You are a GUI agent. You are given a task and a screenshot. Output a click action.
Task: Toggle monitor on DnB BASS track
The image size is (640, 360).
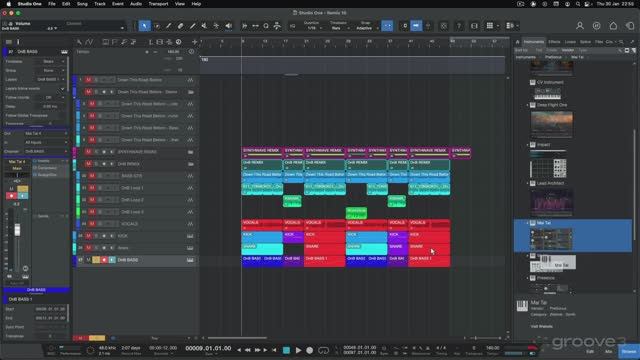[x=112, y=260]
